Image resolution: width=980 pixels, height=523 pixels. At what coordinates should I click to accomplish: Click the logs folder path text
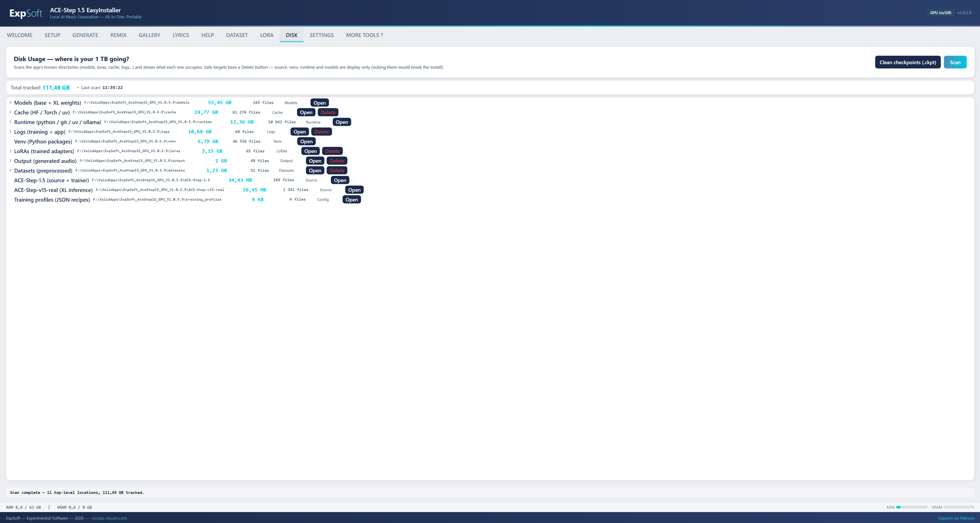[x=119, y=132]
